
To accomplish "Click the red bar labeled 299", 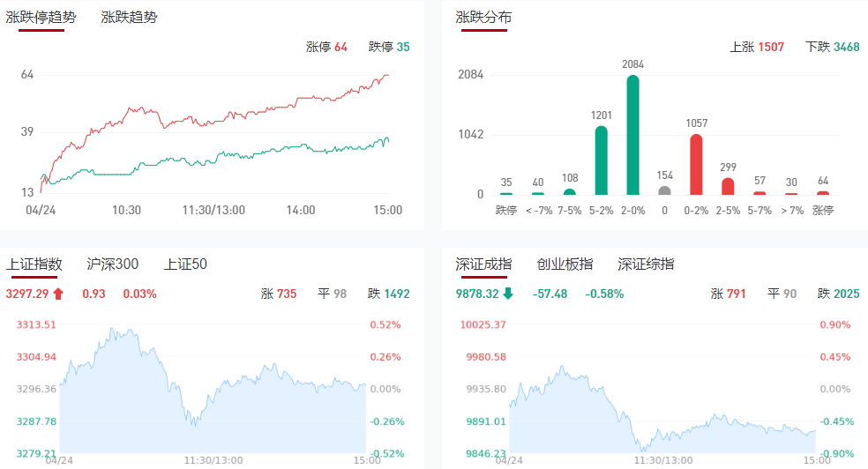I will point(728,186).
